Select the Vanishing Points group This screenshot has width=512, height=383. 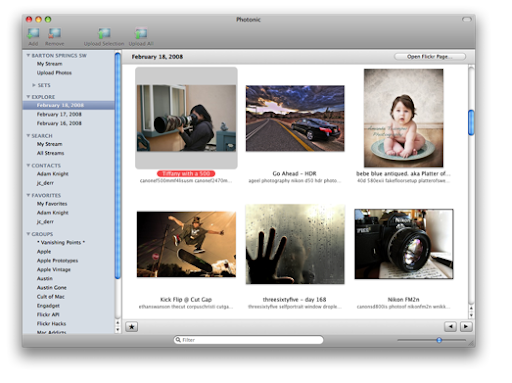click(61, 242)
